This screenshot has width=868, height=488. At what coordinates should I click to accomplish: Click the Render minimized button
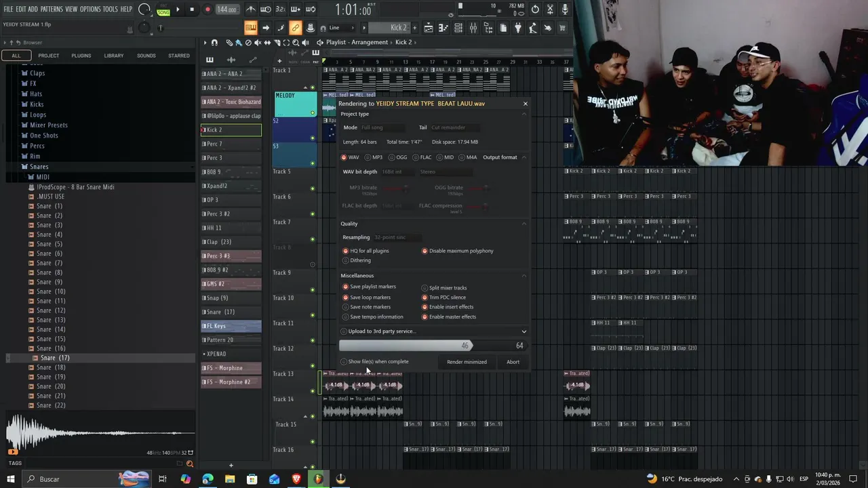pos(467,362)
